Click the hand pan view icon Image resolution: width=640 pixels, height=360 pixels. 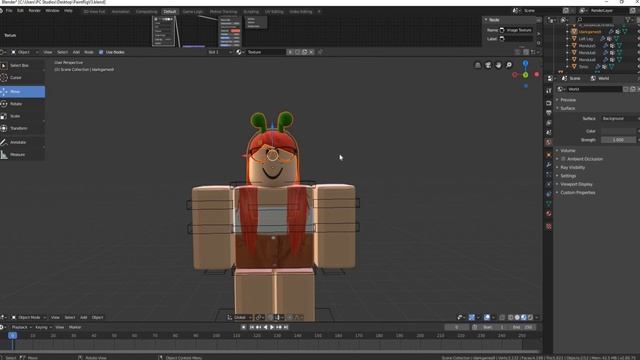point(498,65)
